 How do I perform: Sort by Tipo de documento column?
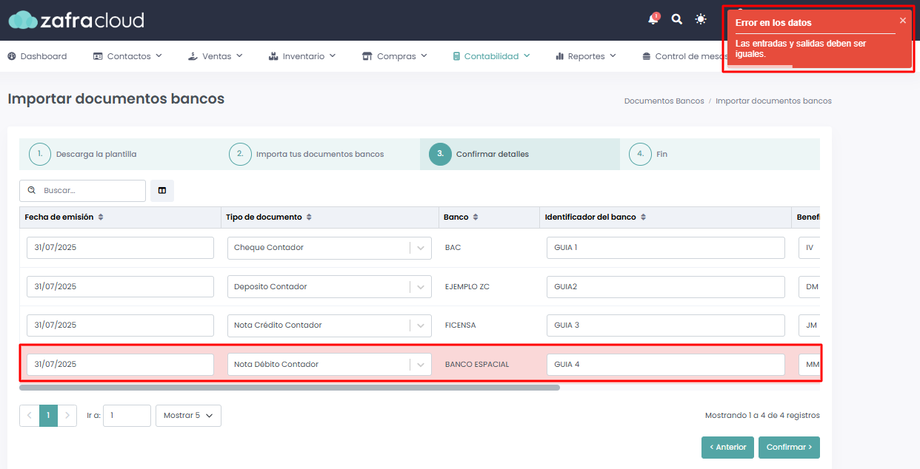[309, 217]
